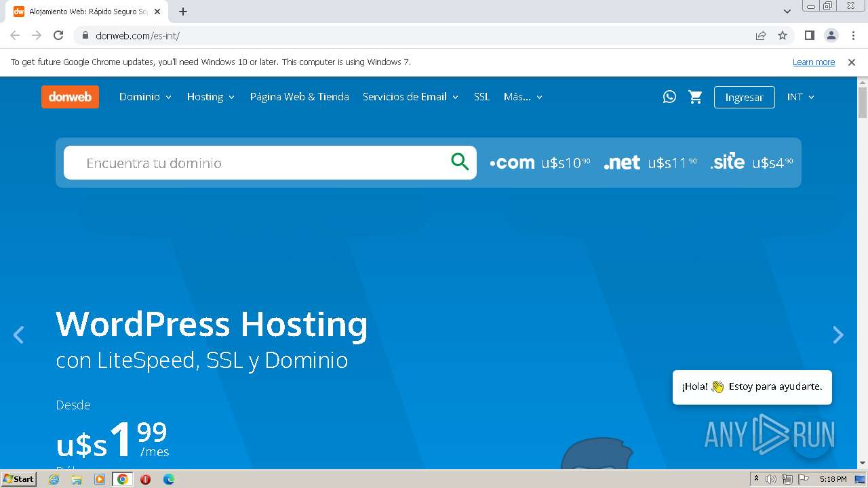This screenshot has width=868, height=488.
Task: Click the Ingresar button
Action: click(x=744, y=97)
